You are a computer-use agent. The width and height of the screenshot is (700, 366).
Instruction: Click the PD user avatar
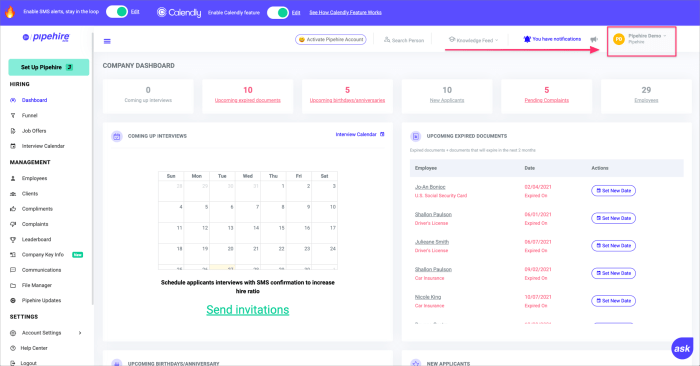(x=619, y=40)
